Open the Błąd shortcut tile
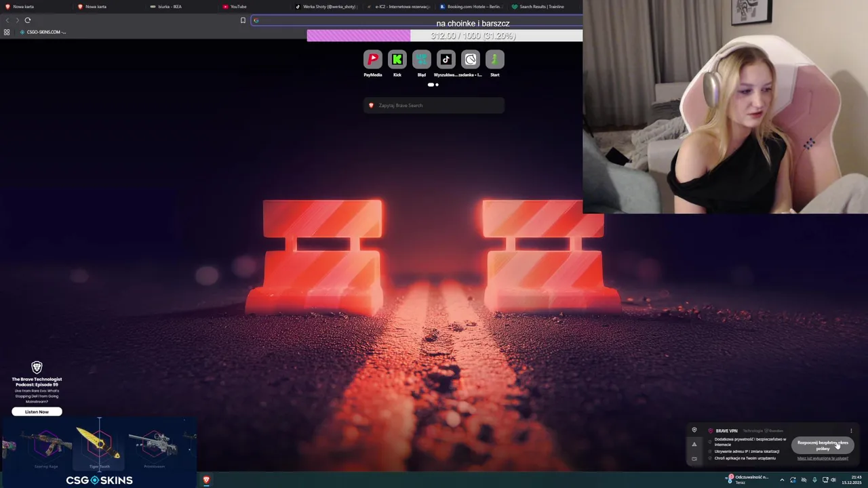868x488 pixels. (421, 60)
